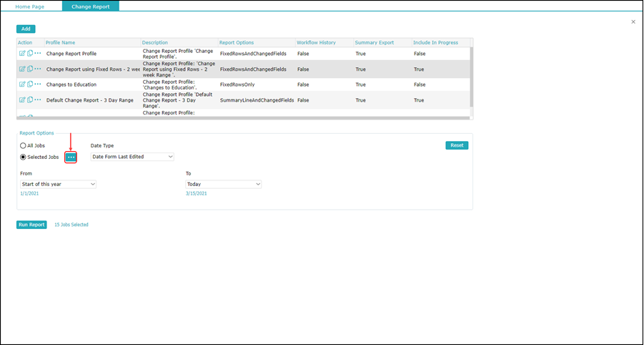Sort by the Description column header
This screenshot has width=644, height=345.
coord(155,42)
